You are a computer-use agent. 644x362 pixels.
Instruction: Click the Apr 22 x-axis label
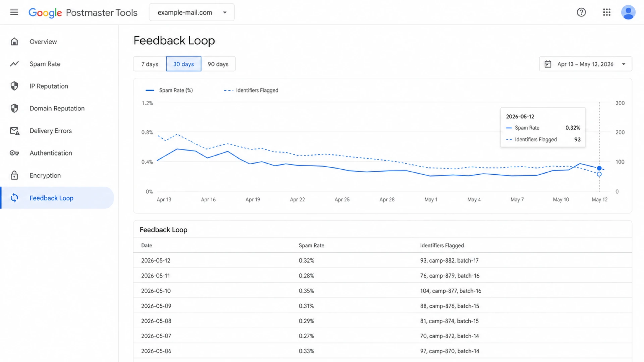(297, 199)
